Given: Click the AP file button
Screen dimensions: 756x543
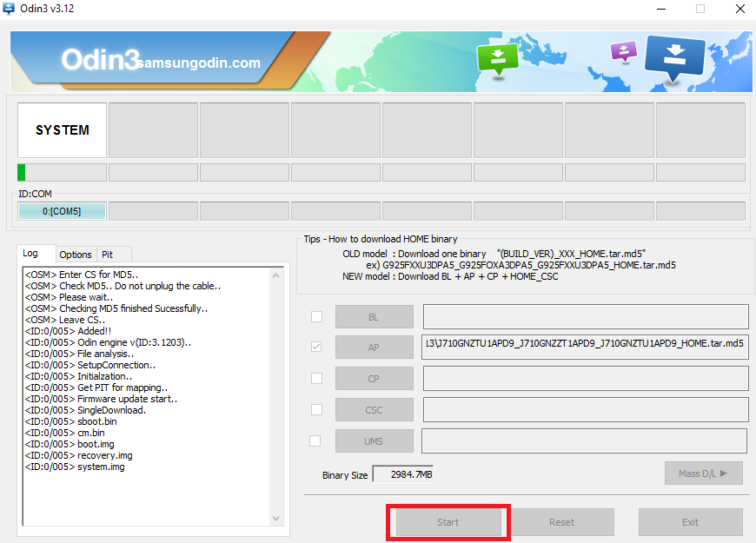Looking at the screenshot, I should coord(375,348).
